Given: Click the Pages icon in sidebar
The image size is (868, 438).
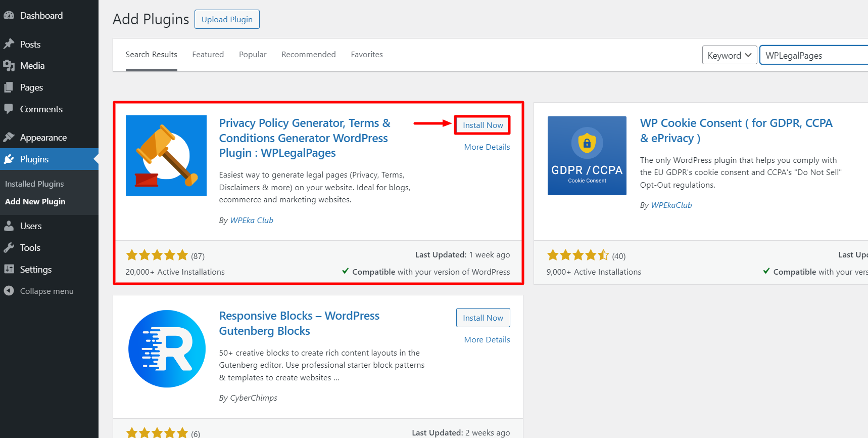Looking at the screenshot, I should pos(9,87).
